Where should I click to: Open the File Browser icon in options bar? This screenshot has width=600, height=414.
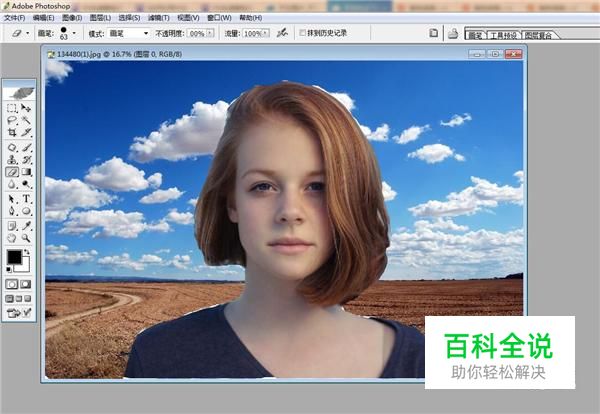pyautogui.click(x=434, y=33)
